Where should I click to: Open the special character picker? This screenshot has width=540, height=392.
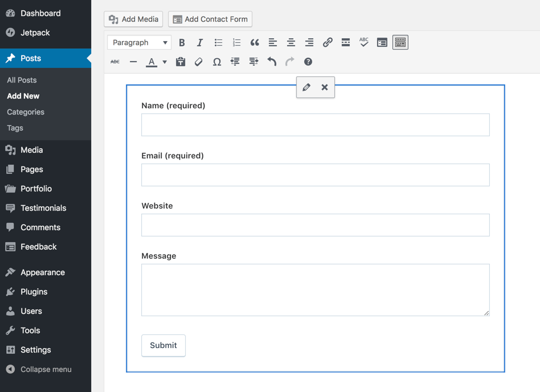point(217,62)
